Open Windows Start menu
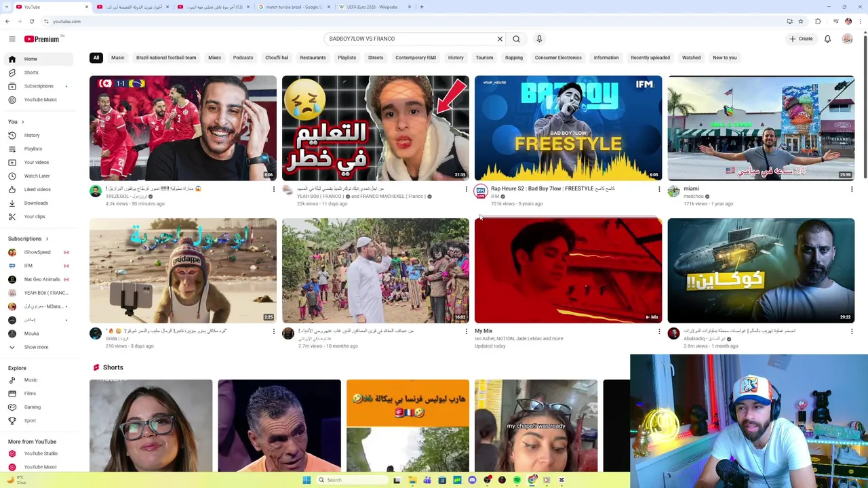This screenshot has width=868, height=488. click(307, 480)
